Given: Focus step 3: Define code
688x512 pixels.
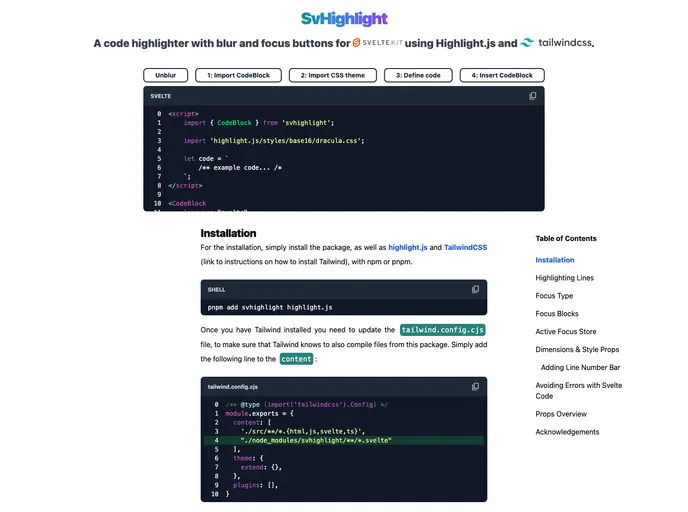Looking at the screenshot, I should pos(418,75).
